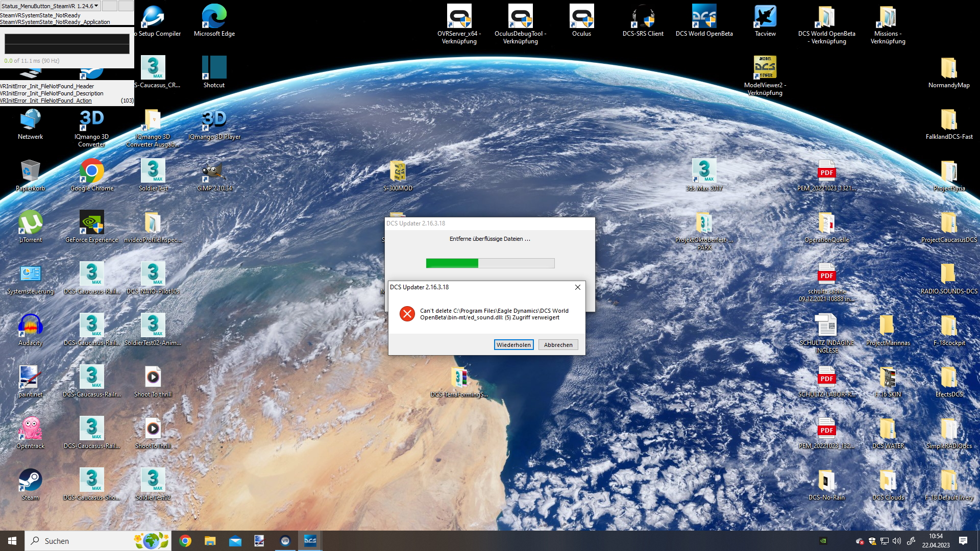Open the Opentrack desktop icon

[x=31, y=433]
